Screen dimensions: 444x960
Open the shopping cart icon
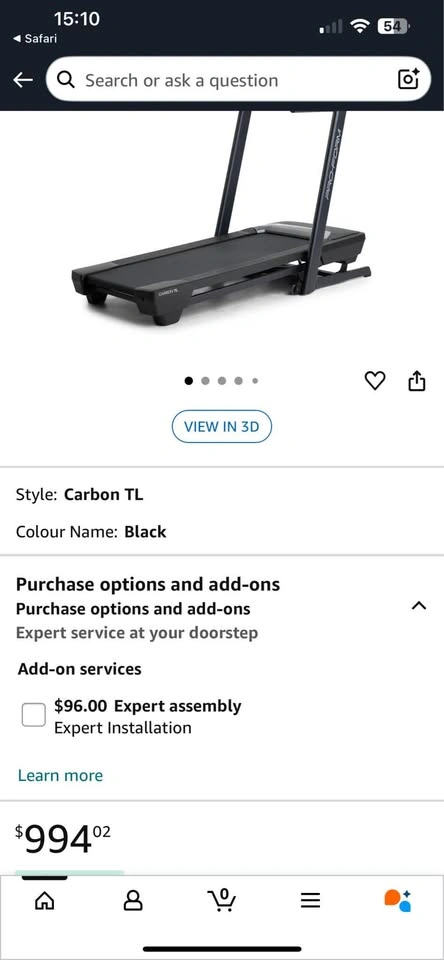[222, 899]
